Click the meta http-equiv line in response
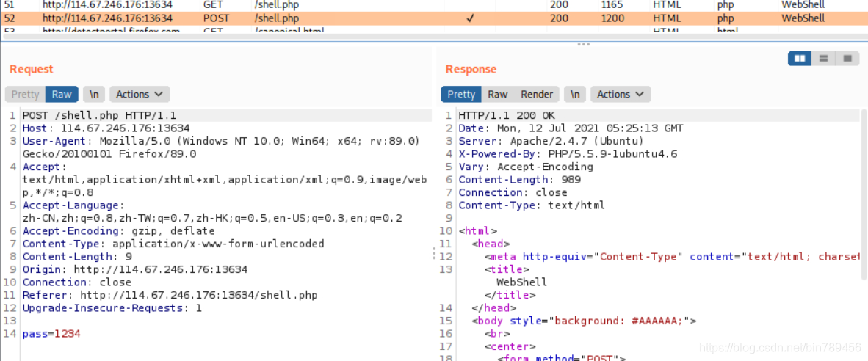The image size is (868, 361). click(672, 257)
